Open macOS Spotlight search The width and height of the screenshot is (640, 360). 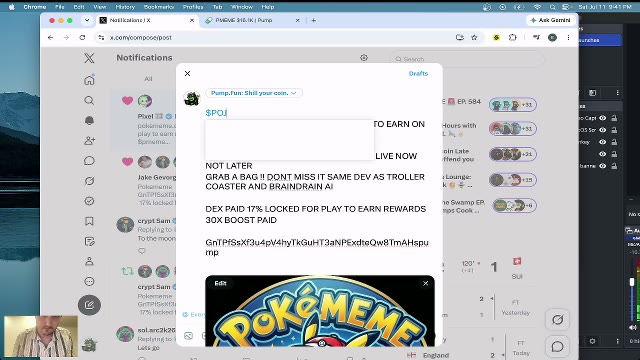[552, 7]
